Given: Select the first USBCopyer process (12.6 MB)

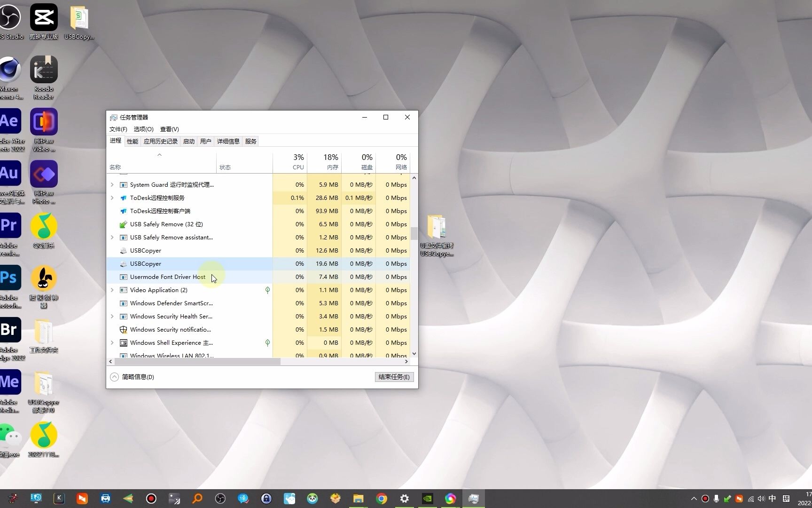Looking at the screenshot, I should tap(258, 251).
